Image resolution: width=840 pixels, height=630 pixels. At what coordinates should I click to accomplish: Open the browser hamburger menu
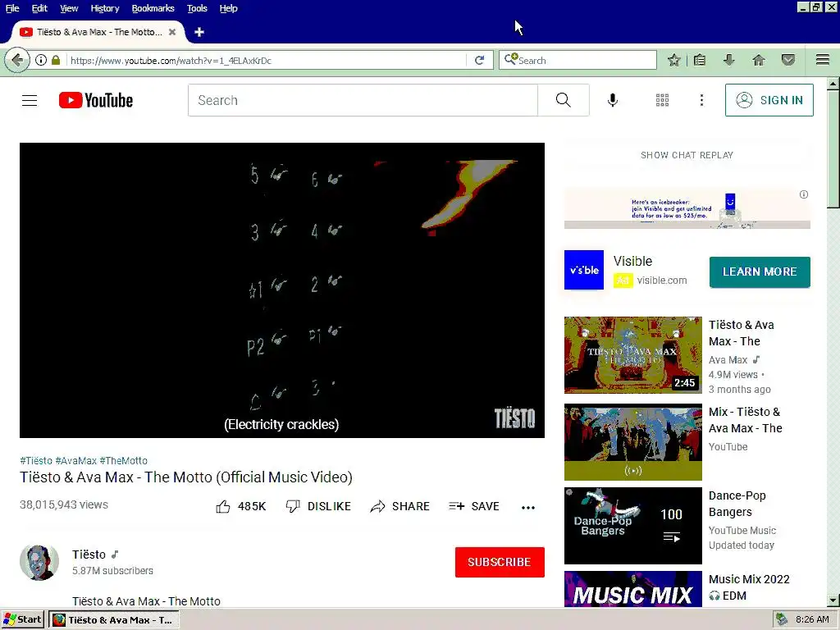[x=823, y=60]
